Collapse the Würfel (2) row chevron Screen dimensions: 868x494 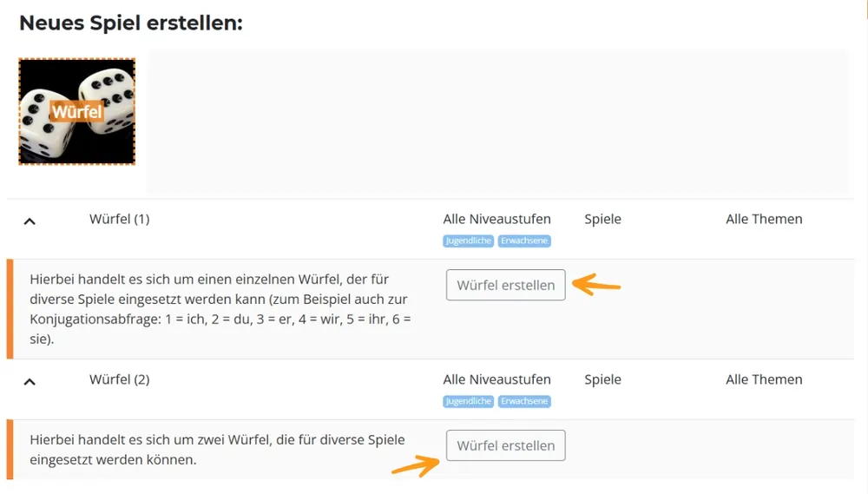click(30, 381)
